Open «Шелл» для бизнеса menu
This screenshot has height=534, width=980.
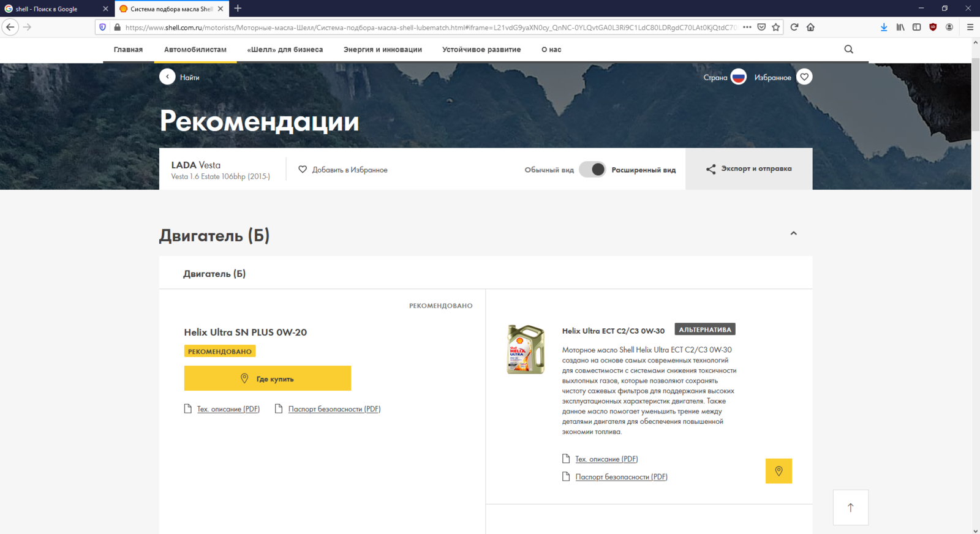[285, 50]
